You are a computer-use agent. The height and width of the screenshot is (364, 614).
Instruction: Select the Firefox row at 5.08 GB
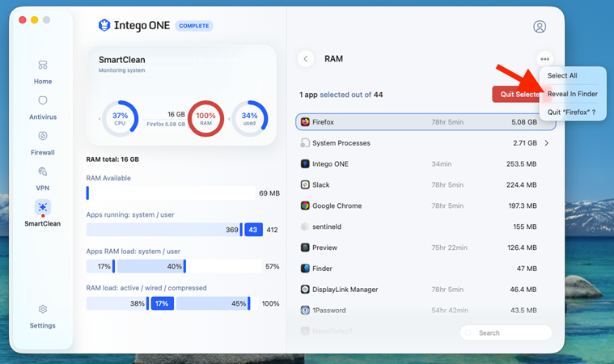pos(426,122)
